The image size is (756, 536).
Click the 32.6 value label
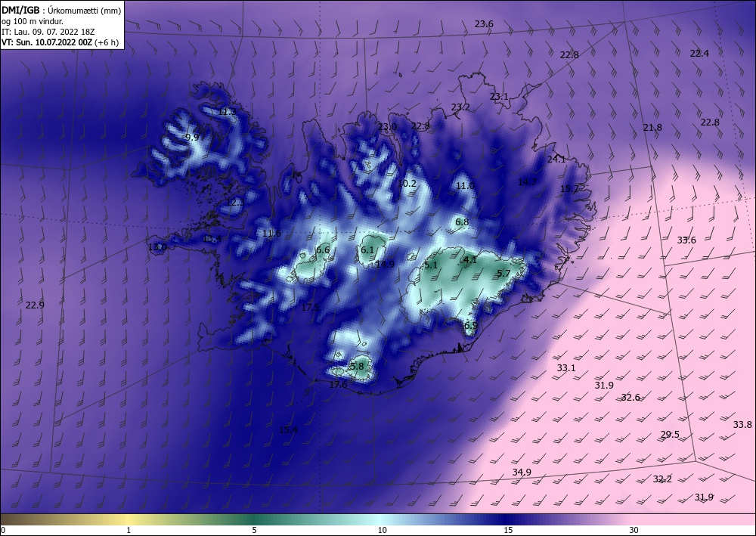(631, 397)
